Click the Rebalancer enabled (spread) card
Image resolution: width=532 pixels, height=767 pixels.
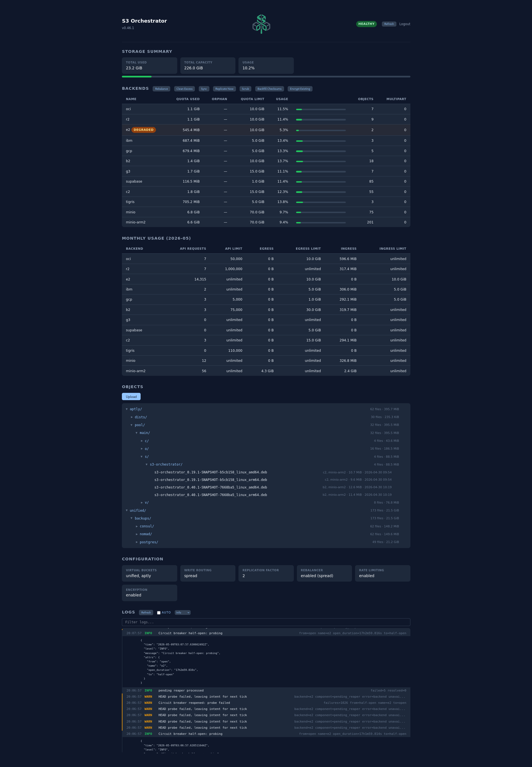click(x=324, y=573)
